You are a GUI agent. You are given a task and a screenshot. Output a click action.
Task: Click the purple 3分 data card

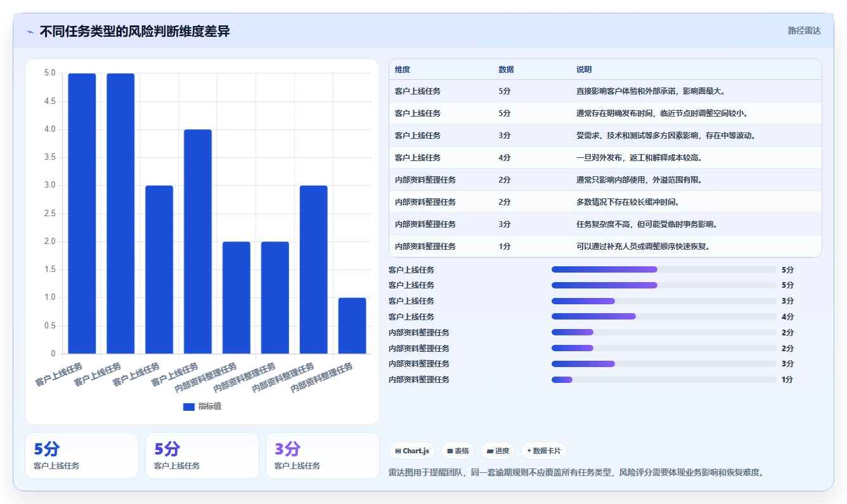[x=322, y=455]
